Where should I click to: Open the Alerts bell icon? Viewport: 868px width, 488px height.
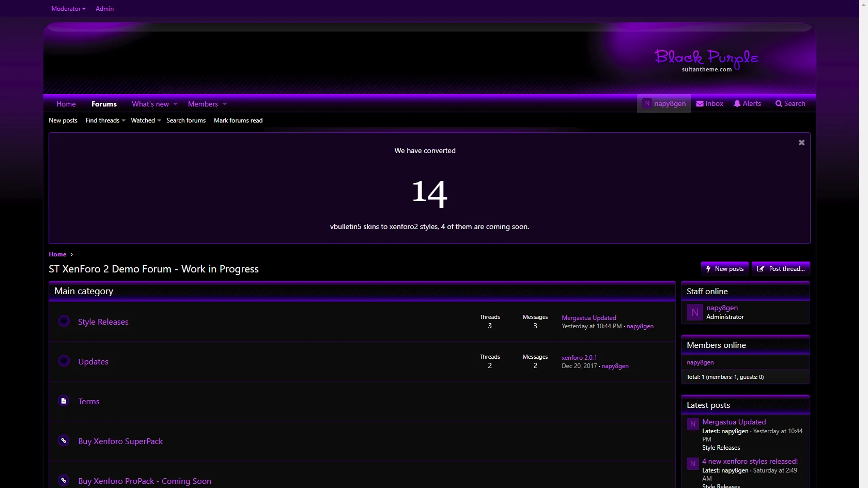point(738,103)
